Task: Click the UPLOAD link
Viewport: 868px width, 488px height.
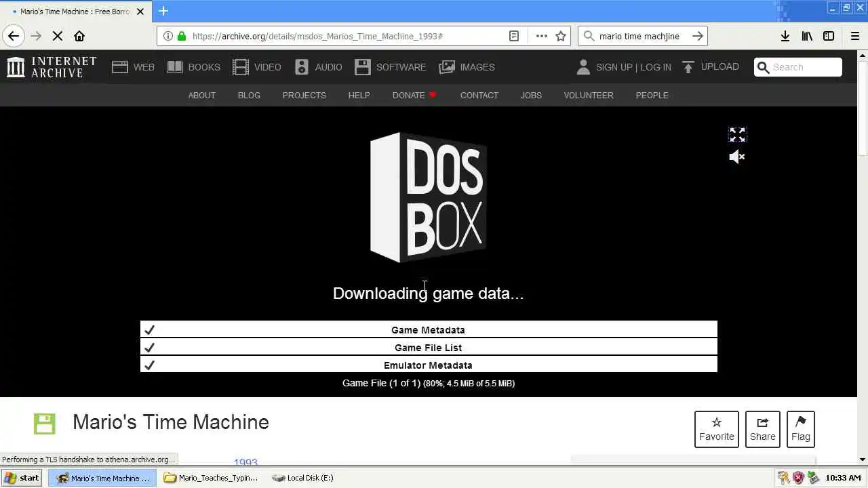Action: [x=710, y=67]
